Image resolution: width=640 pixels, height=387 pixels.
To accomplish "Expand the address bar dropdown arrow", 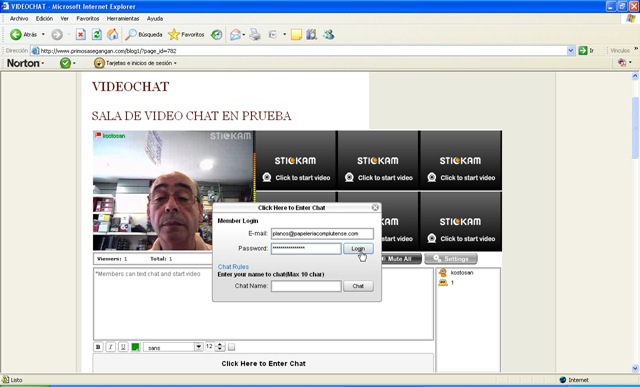I will tap(571, 51).
